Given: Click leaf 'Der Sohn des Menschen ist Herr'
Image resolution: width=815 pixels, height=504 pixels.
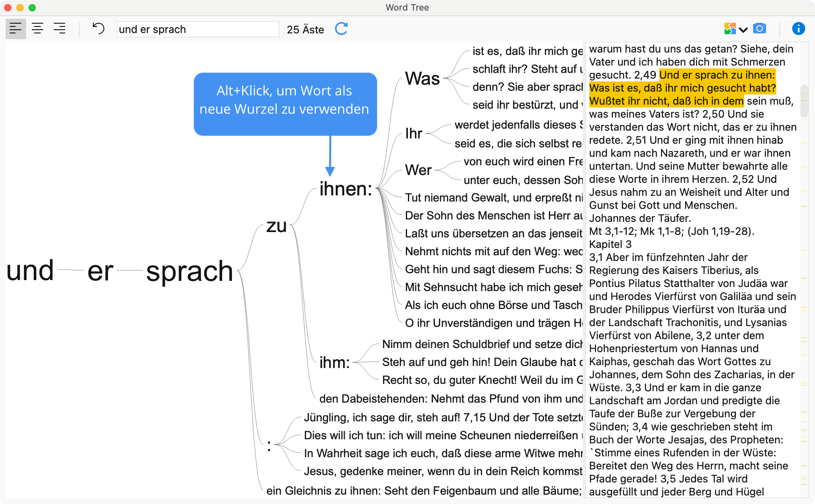Looking at the screenshot, I should (494, 216).
